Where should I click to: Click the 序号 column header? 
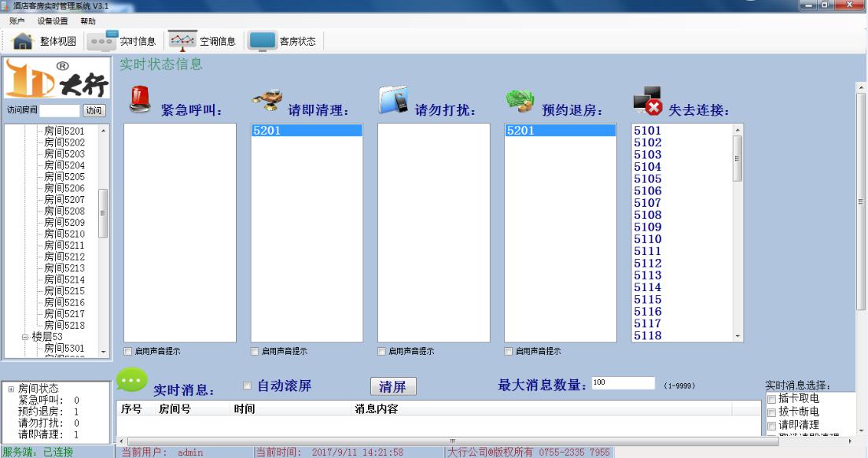[x=131, y=408]
